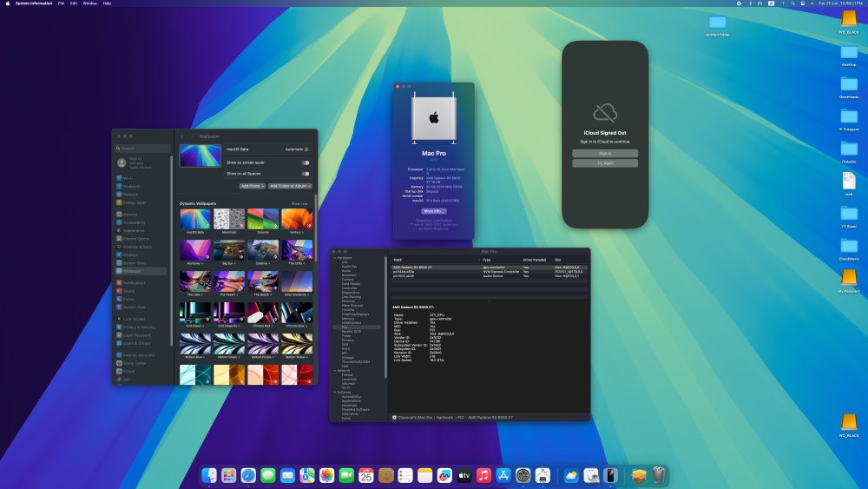Open Add Folder or Album dropdown
868x489 pixels.
pyautogui.click(x=290, y=186)
